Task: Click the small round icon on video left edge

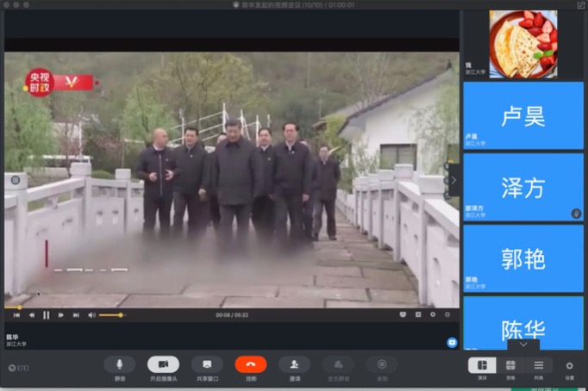Action: click(16, 180)
